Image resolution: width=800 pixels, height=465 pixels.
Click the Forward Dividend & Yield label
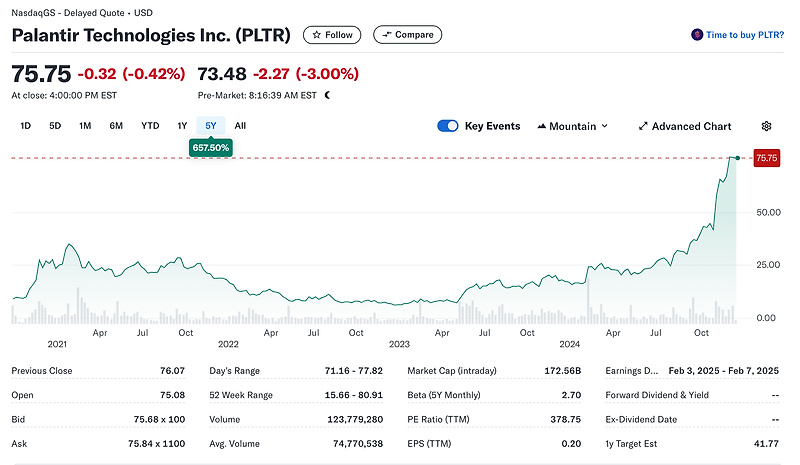657,395
